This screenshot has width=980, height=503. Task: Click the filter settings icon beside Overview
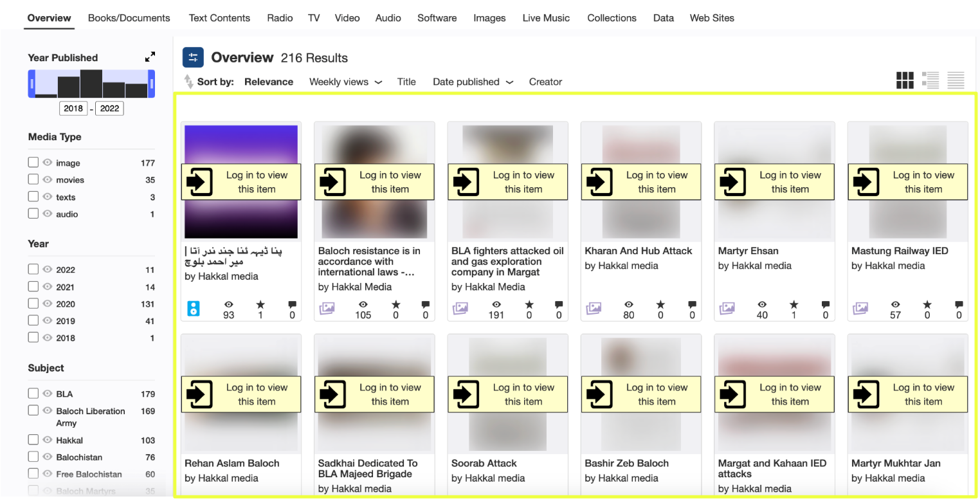pyautogui.click(x=193, y=57)
